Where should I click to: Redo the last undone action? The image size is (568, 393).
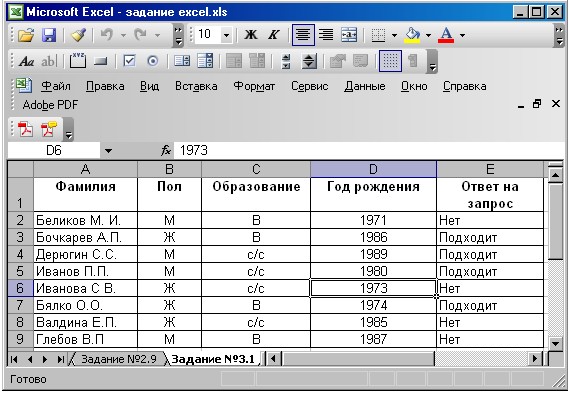click(140, 35)
